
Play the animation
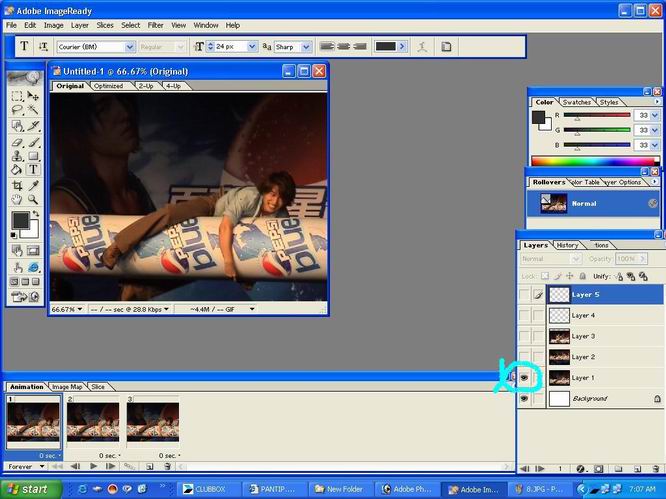click(x=93, y=466)
